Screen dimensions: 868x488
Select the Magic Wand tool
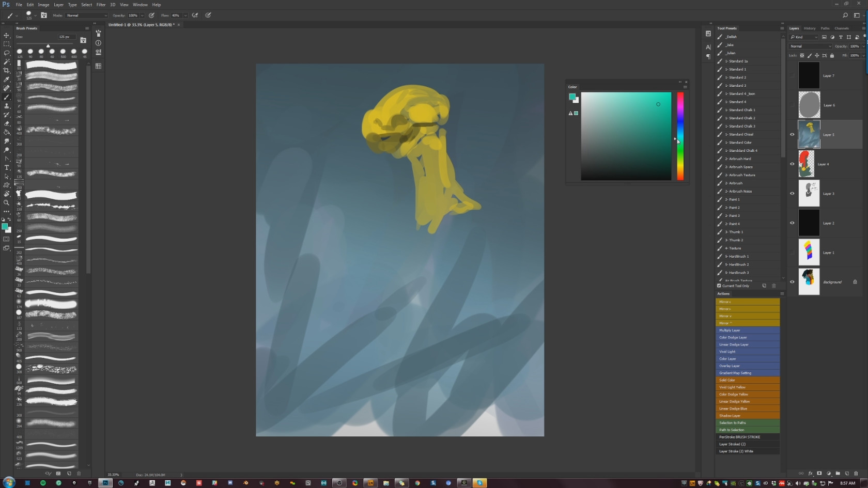click(x=7, y=61)
